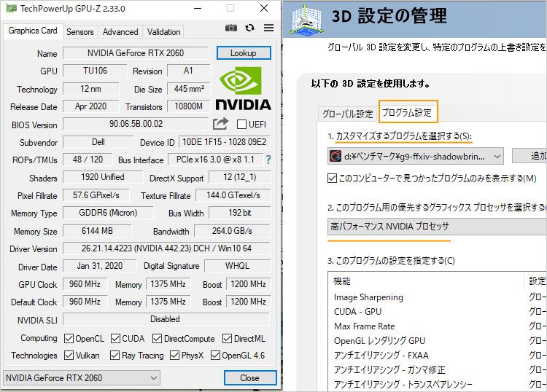Open the program selection dropdown for ffxiv-shadowbringers
Image resolution: width=547 pixels, height=392 pixels.
point(416,156)
